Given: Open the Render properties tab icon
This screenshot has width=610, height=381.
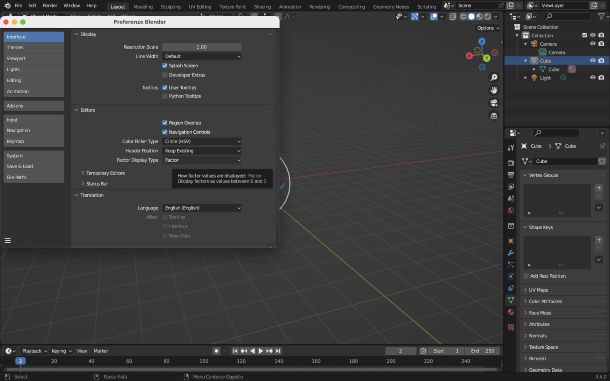Looking at the screenshot, I should (x=511, y=163).
